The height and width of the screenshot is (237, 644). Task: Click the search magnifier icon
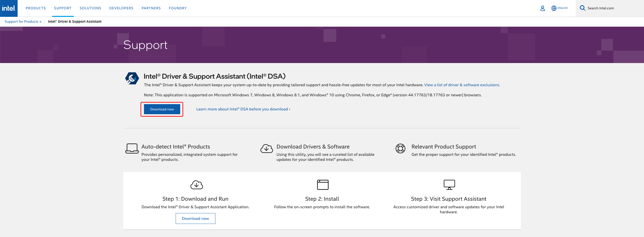pyautogui.click(x=582, y=8)
